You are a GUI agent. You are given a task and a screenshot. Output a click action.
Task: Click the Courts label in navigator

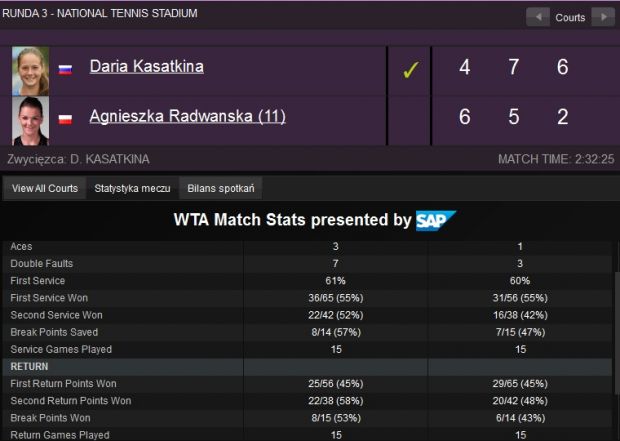point(570,17)
